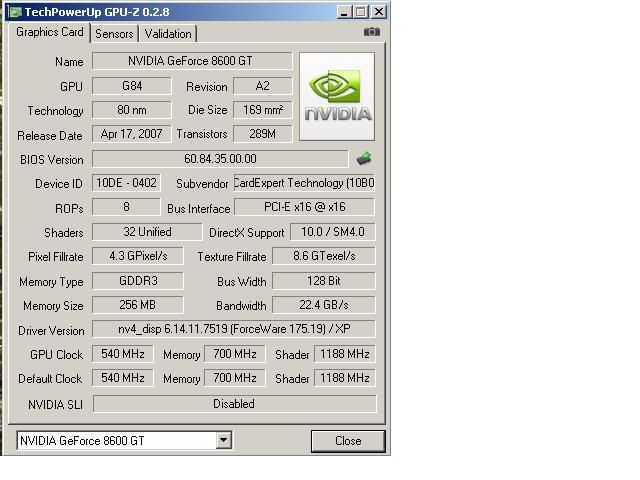Click the "Subvendor" label

point(202,184)
